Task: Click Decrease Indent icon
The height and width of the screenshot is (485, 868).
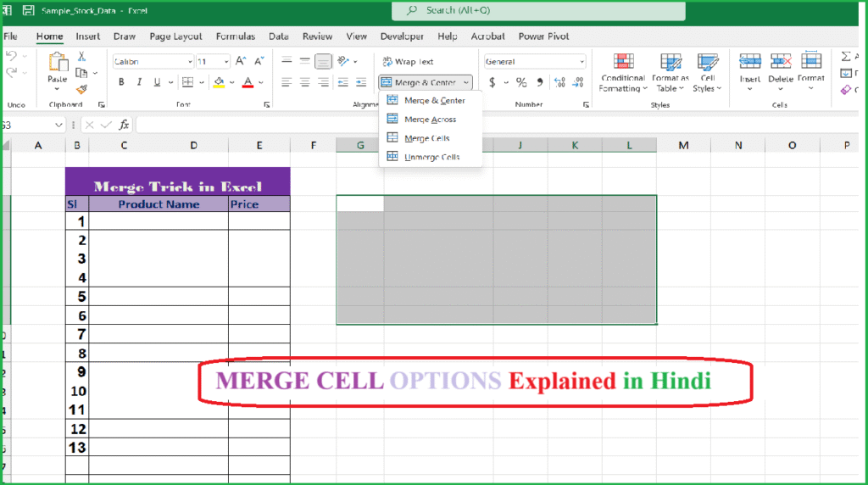Action: pyautogui.click(x=343, y=82)
